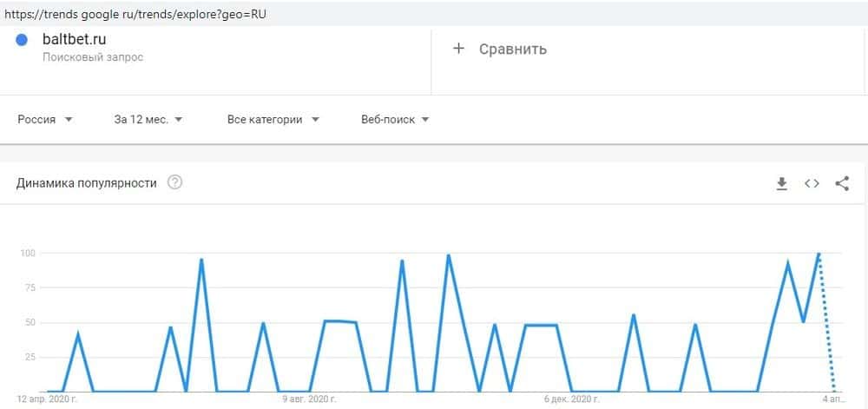The width and height of the screenshot is (868, 409).
Task: Expand the Веб-поиск search type dropdown
Action: [395, 120]
